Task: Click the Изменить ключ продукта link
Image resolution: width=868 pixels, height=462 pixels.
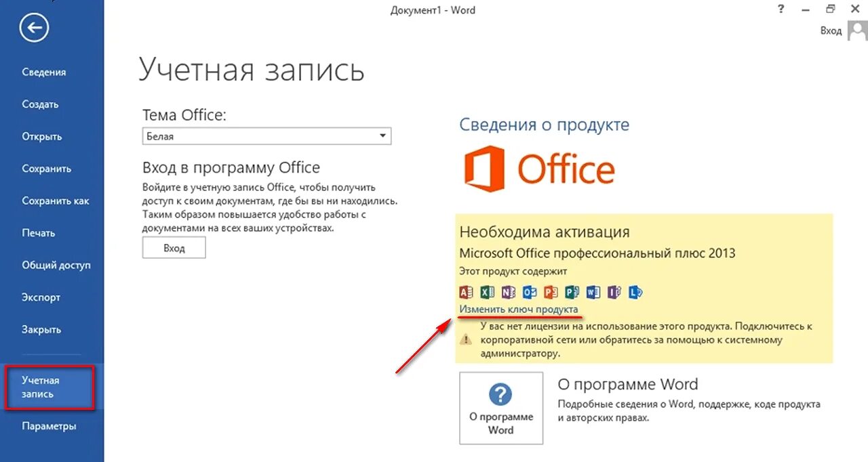Action: point(519,309)
